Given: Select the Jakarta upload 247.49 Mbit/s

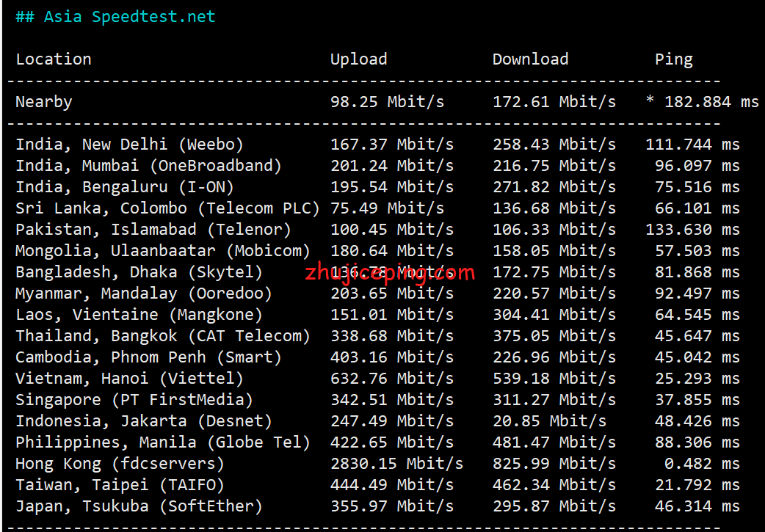Looking at the screenshot, I should tap(392, 421).
